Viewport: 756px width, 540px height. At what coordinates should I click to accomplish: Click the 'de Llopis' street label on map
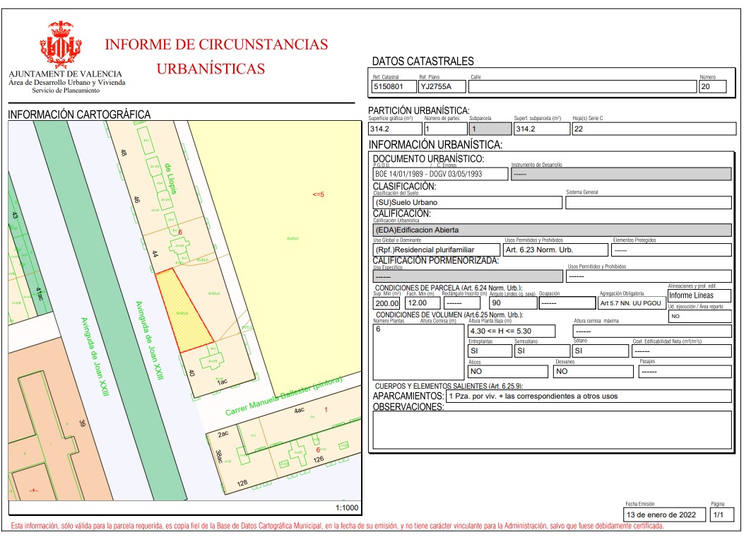[x=171, y=178]
